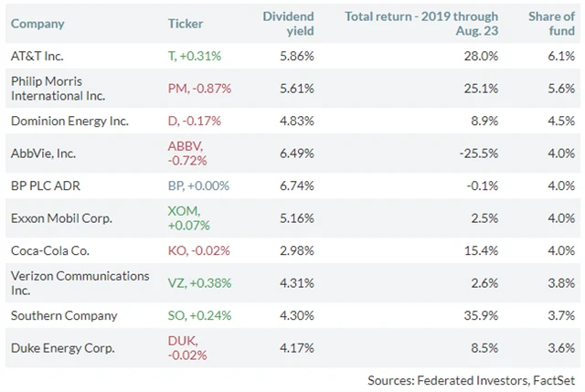The image size is (585, 392).
Task: Click the Dominion Energy ticker D
Action: pos(173,121)
